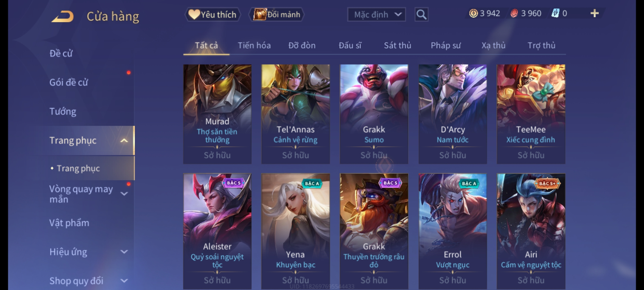Tap the blue voucher currency icon

tap(555, 13)
